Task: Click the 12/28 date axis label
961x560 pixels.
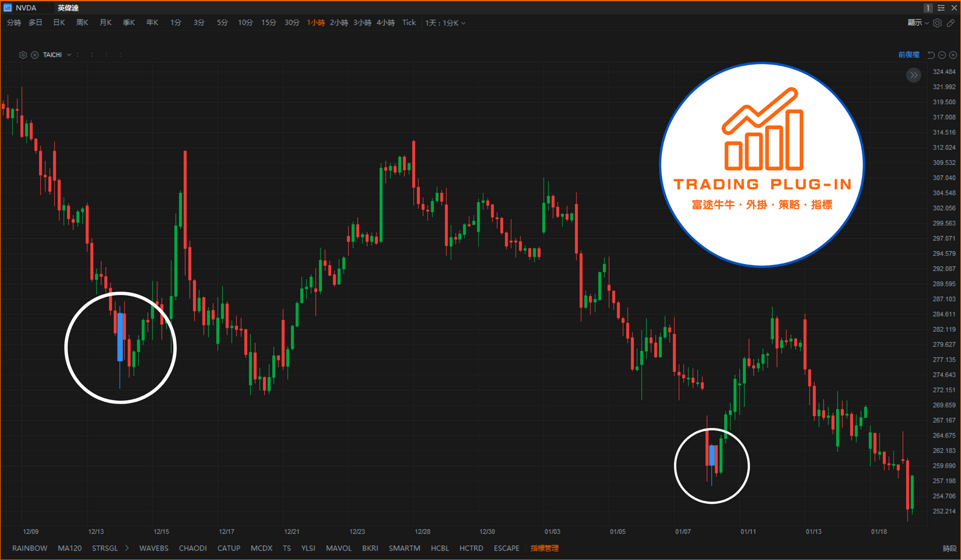Action: coord(422,532)
